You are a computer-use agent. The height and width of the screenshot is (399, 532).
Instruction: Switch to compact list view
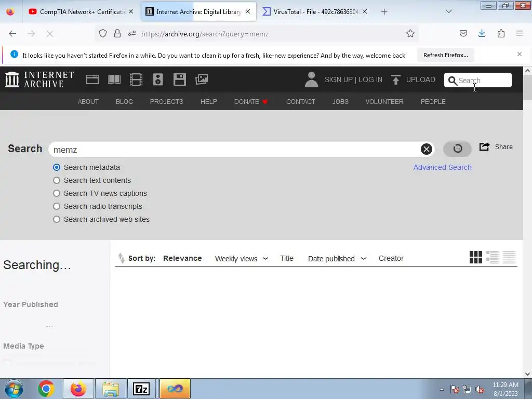[509, 257]
